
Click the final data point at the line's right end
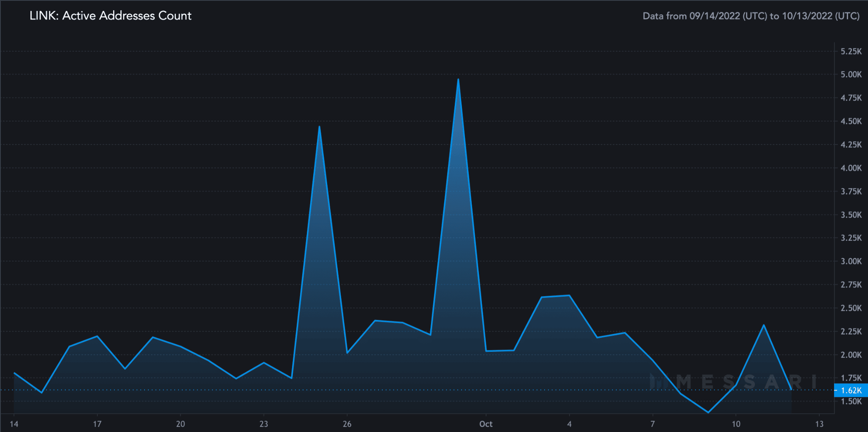pos(791,389)
